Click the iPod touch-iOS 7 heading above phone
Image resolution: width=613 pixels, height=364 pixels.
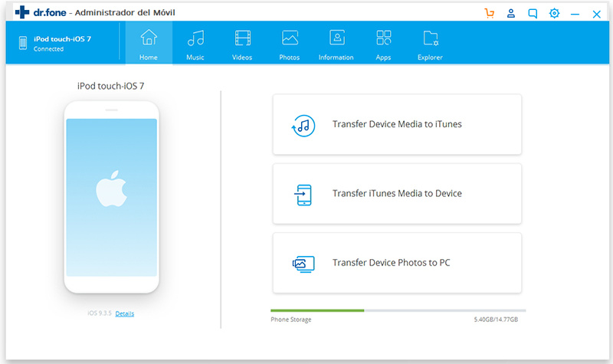[110, 86]
